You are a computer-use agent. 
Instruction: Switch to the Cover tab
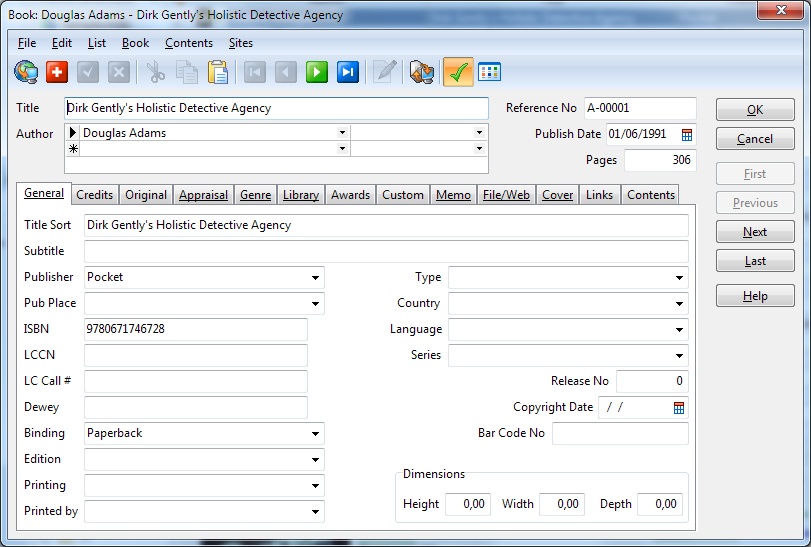coord(558,195)
